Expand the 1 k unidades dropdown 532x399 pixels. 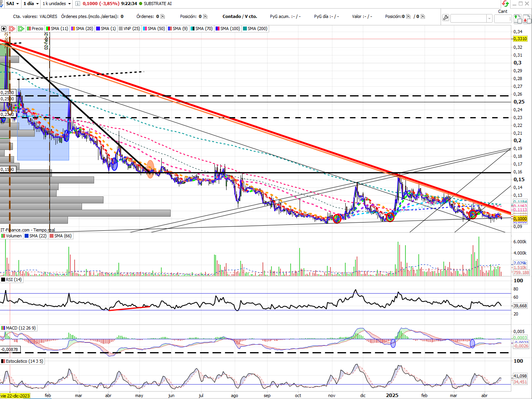point(57,4)
